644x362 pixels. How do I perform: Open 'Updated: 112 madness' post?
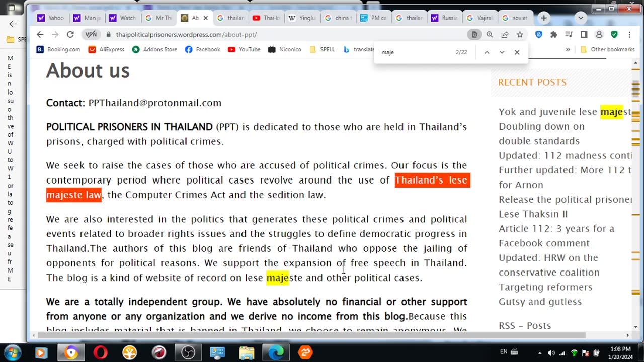pos(565,155)
